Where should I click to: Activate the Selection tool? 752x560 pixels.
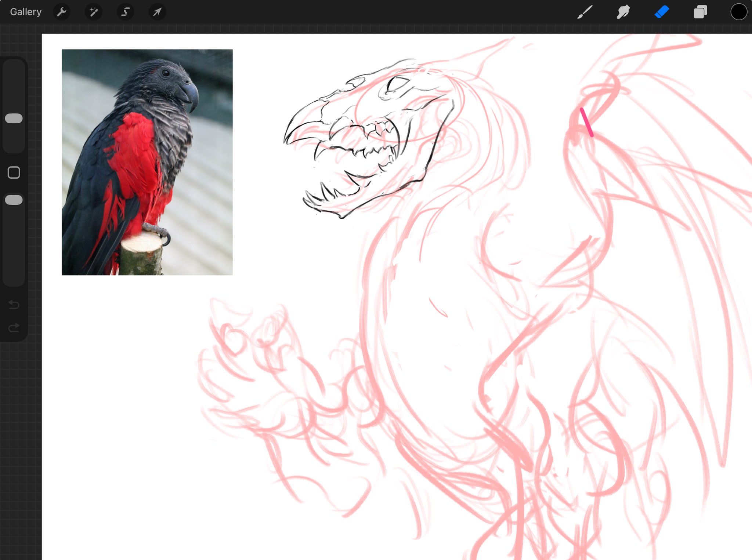pos(125,12)
